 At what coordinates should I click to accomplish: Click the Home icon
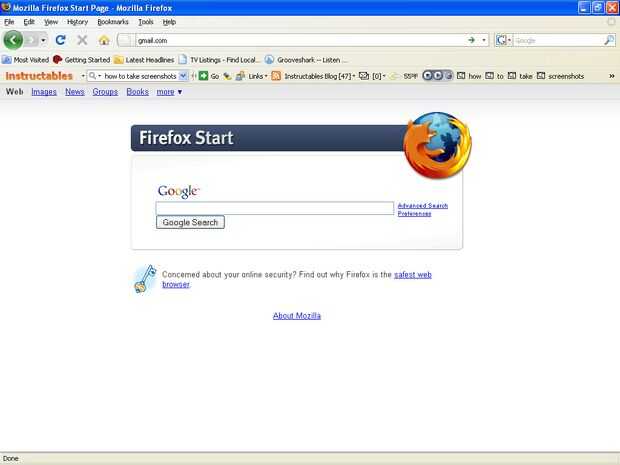coord(104,40)
